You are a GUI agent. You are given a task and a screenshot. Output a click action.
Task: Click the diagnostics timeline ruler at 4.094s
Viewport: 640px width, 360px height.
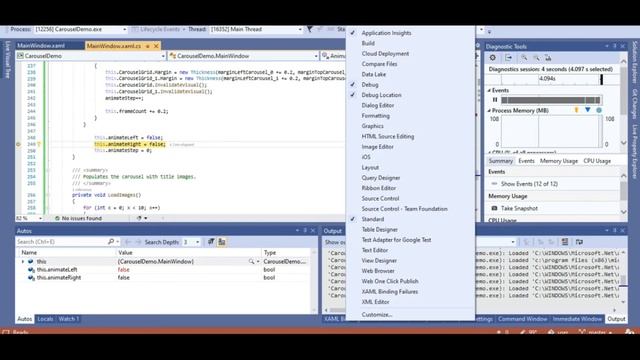[x=547, y=79]
